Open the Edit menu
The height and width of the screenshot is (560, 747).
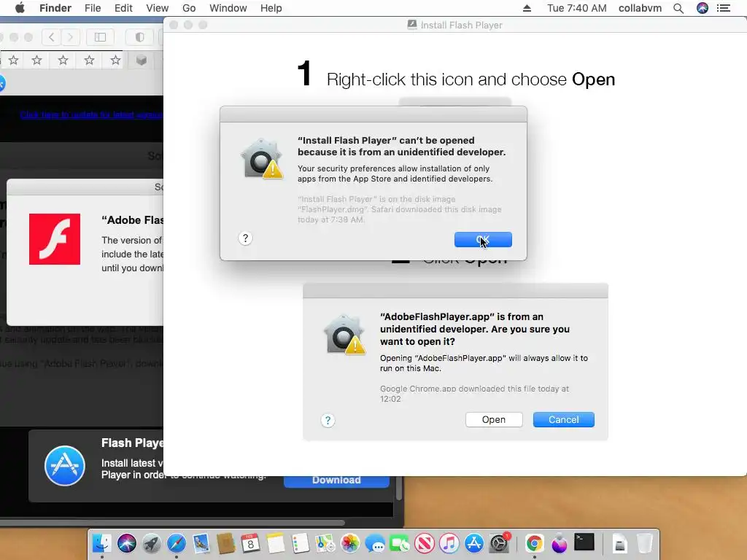123,8
